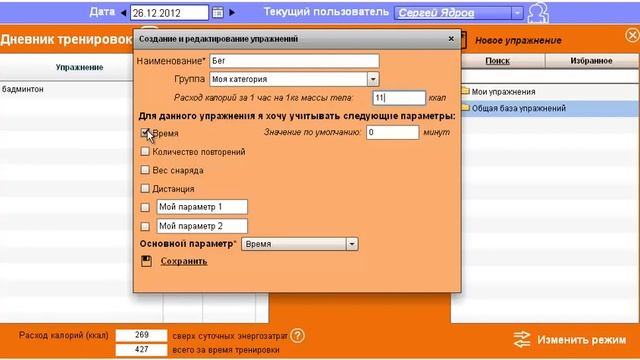The width and height of the screenshot is (640, 360).
Task: Click the Изменить режим switch icon
Action: 522,340
